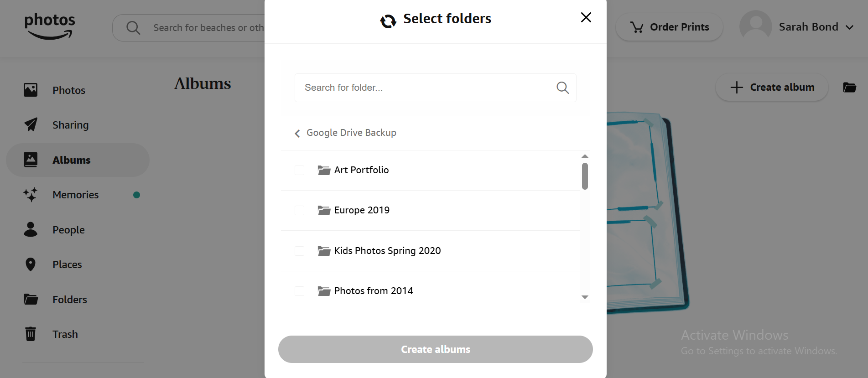Image resolution: width=868 pixels, height=378 pixels.
Task: Select Kids Photos Spring 2020 checkbox
Action: 299,251
